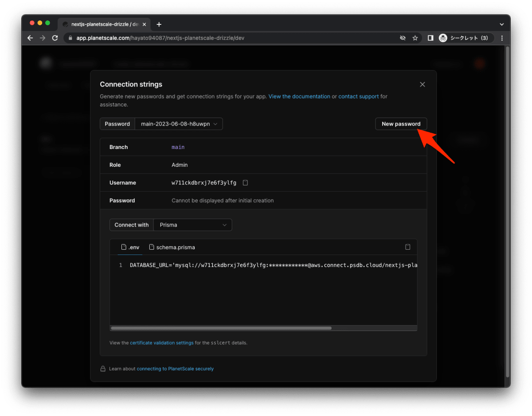The image size is (532, 416).
Task: Click the site lock icon in address bar
Action: click(70, 38)
